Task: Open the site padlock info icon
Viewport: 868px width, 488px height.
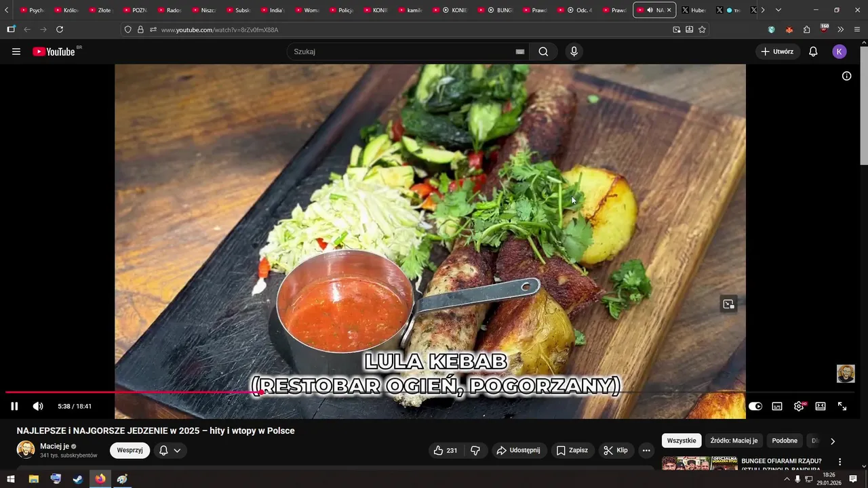Action: 140,30
